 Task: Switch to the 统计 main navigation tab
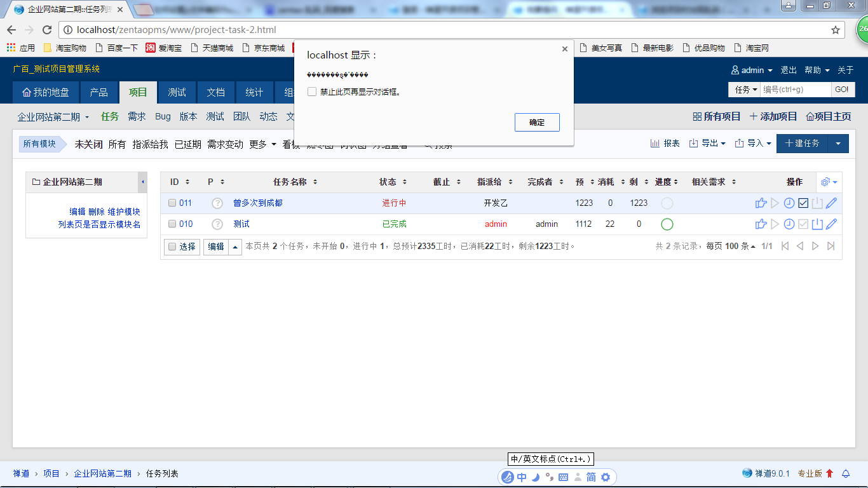click(x=254, y=92)
